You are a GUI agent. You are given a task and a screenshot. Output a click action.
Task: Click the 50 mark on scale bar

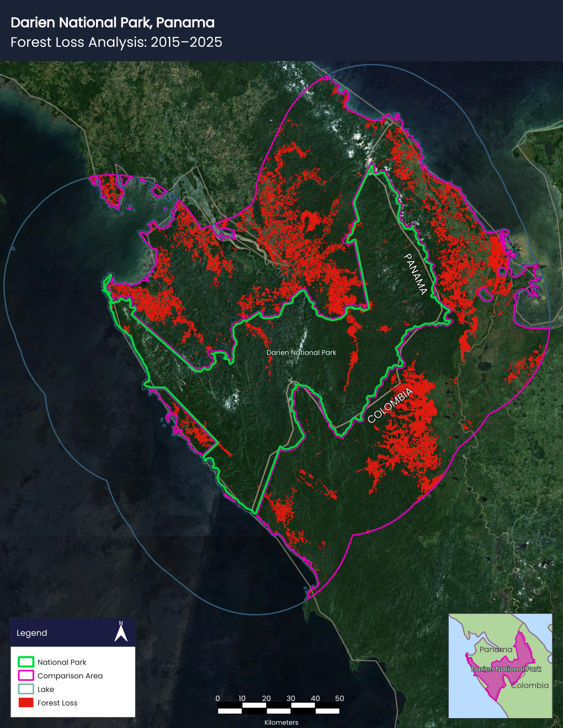339,698
